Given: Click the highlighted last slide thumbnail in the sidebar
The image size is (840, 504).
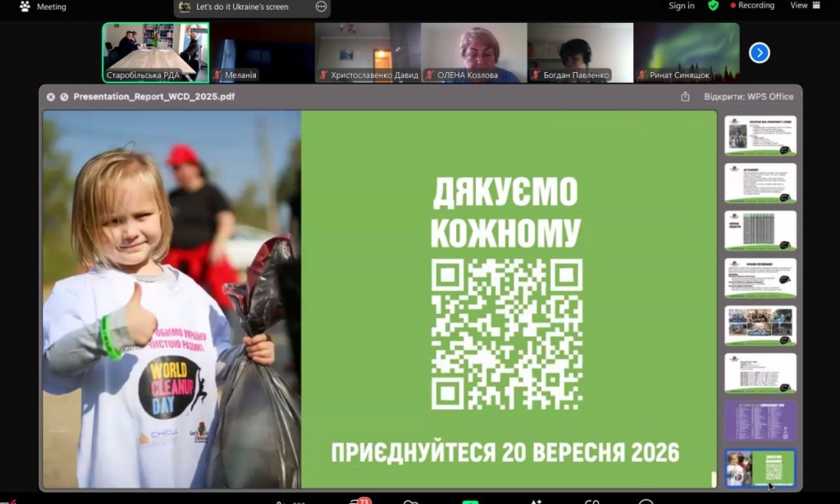Looking at the screenshot, I should click(760, 467).
